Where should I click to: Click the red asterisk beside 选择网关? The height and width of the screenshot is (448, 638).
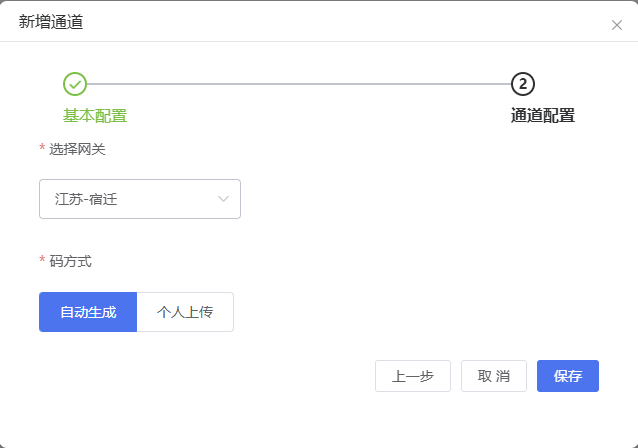[x=42, y=149]
